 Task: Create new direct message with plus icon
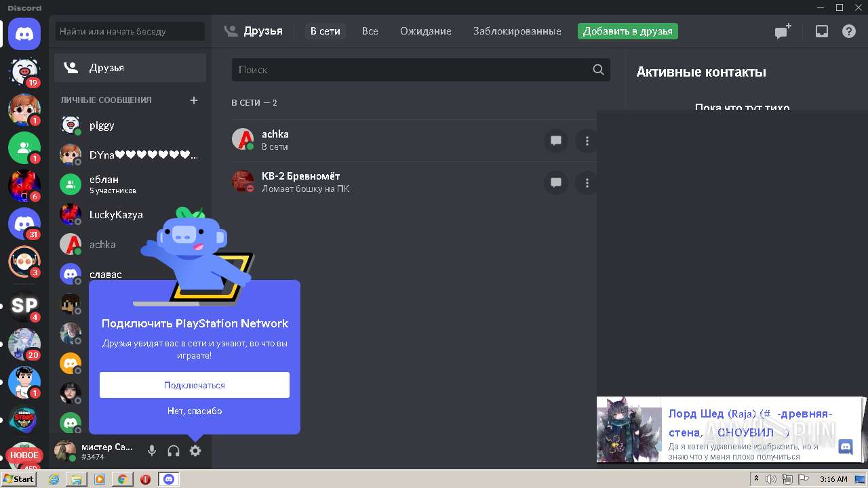[194, 100]
